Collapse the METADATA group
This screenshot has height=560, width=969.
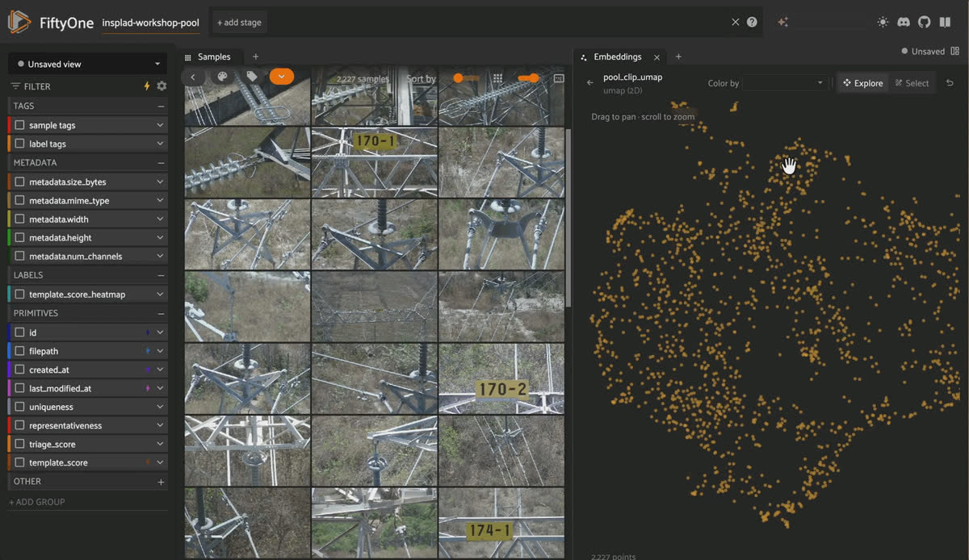[x=161, y=162]
